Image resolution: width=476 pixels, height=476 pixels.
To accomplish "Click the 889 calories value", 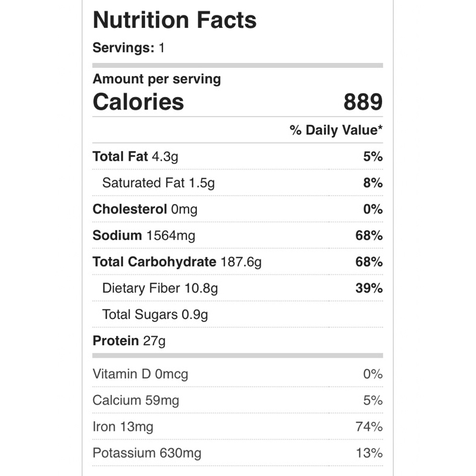I will 363,102.
